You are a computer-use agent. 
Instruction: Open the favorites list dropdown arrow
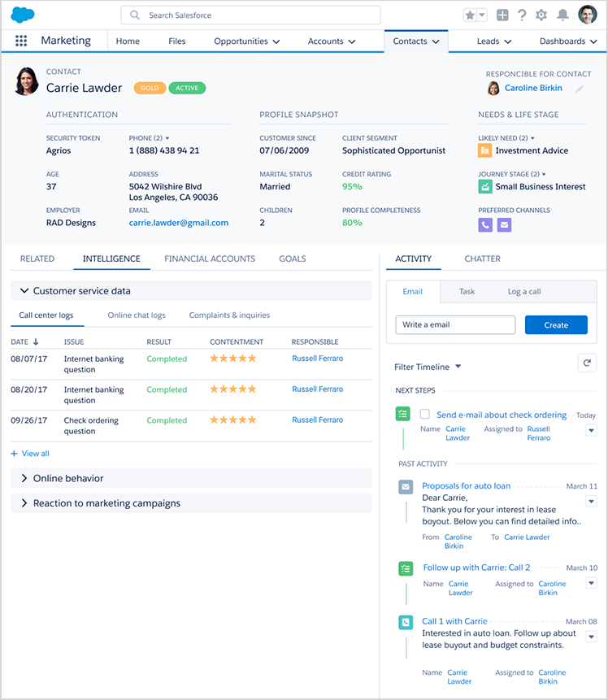[x=482, y=15]
